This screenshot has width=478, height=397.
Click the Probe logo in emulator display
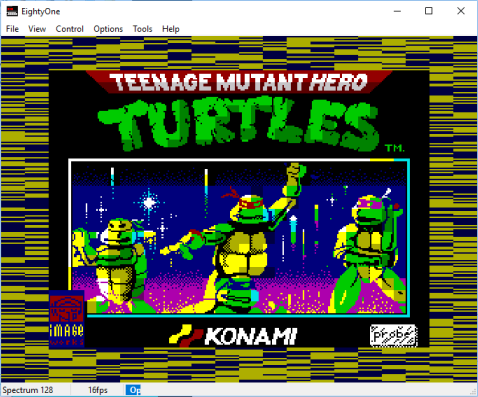tap(394, 336)
